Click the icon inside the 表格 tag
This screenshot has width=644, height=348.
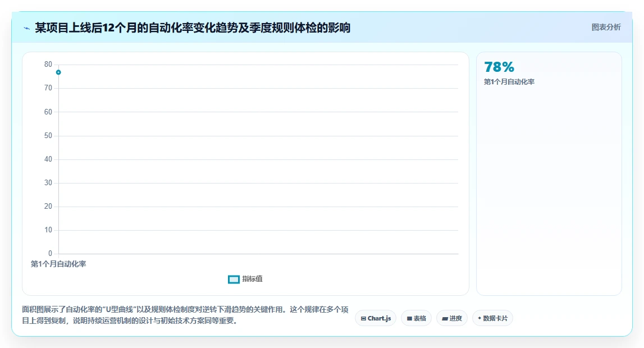pyautogui.click(x=409, y=318)
